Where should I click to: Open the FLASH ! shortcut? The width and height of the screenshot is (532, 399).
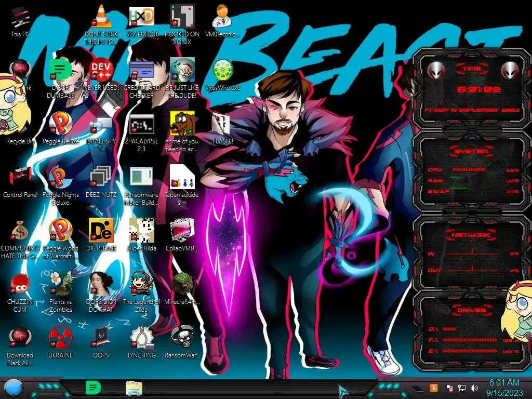(222, 129)
